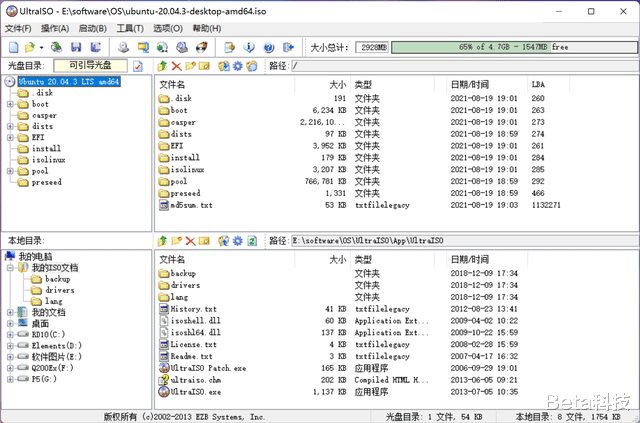Sort ISO pane by LBA column header
The height and width of the screenshot is (423, 640).
tap(549, 85)
